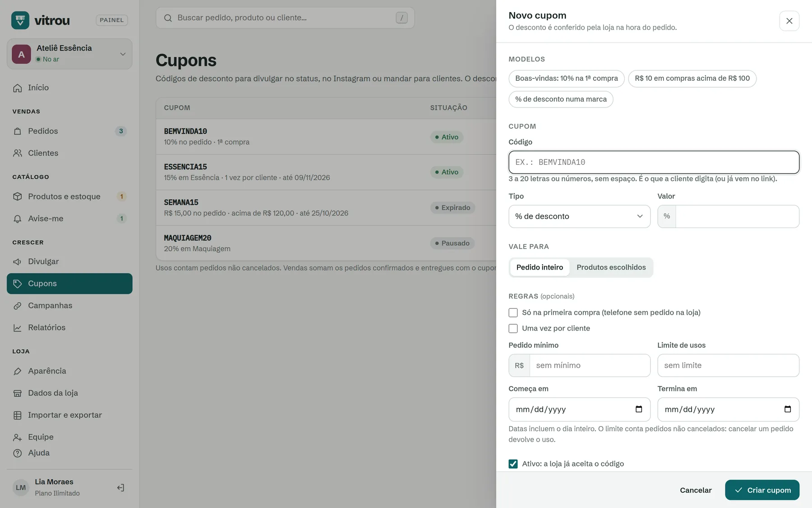Image resolution: width=812 pixels, height=508 pixels.
Task: Click the Expirado status badge
Action: point(452,208)
